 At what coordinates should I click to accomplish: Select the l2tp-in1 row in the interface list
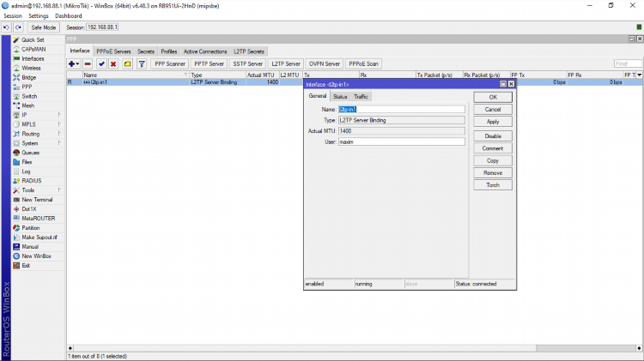pos(185,82)
